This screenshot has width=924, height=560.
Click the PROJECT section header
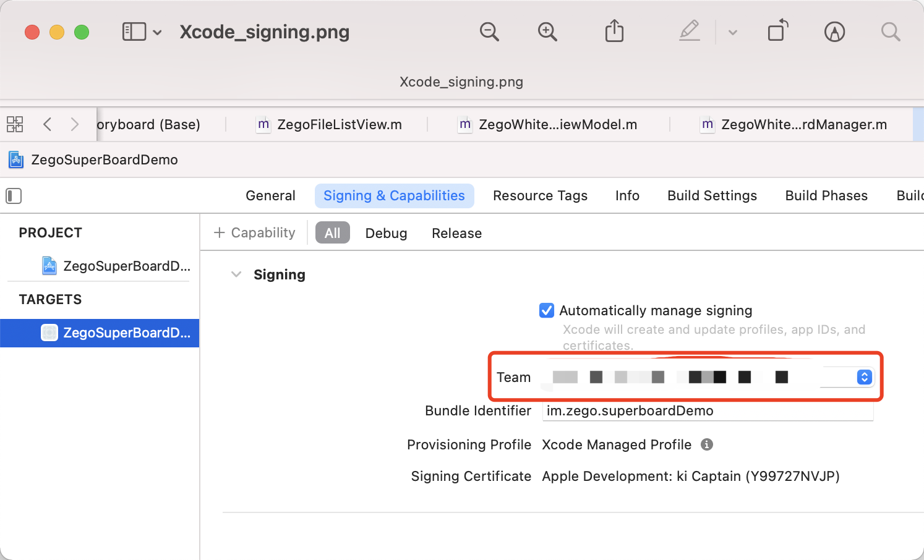[51, 232]
